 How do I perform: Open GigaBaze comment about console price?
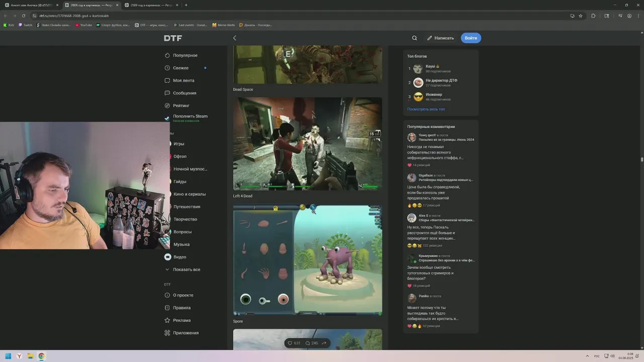click(433, 193)
